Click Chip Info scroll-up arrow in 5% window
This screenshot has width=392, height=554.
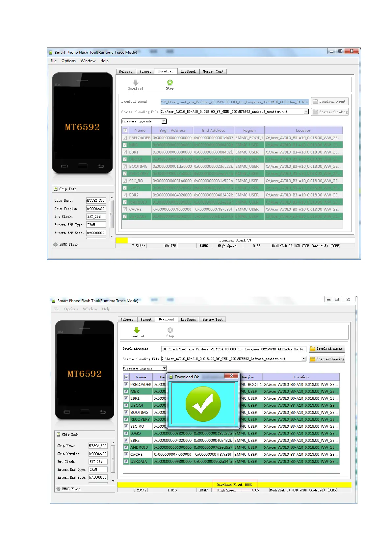pos(111,197)
